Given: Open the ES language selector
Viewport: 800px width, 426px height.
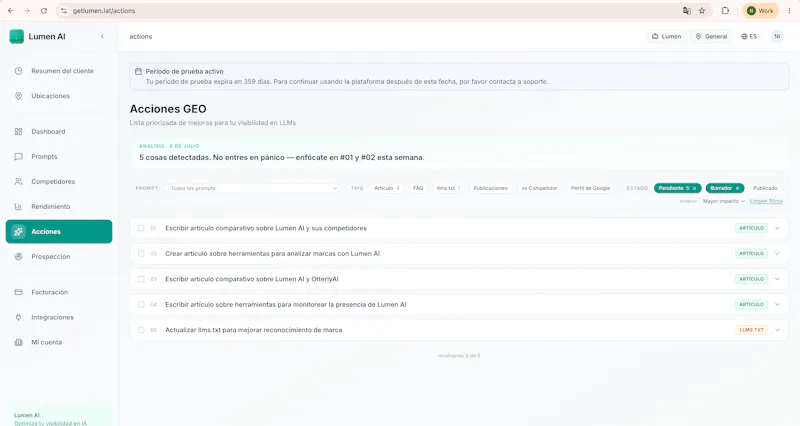Looking at the screenshot, I should point(749,36).
